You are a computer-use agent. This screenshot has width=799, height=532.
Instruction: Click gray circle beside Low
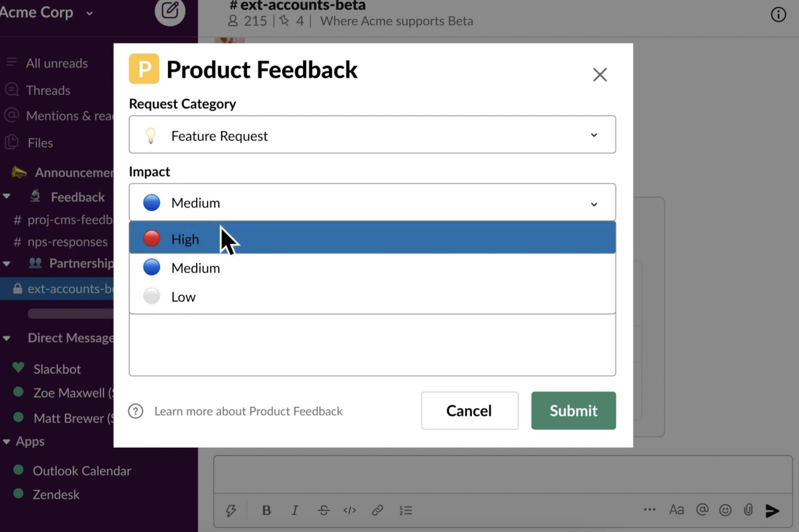tap(151, 296)
